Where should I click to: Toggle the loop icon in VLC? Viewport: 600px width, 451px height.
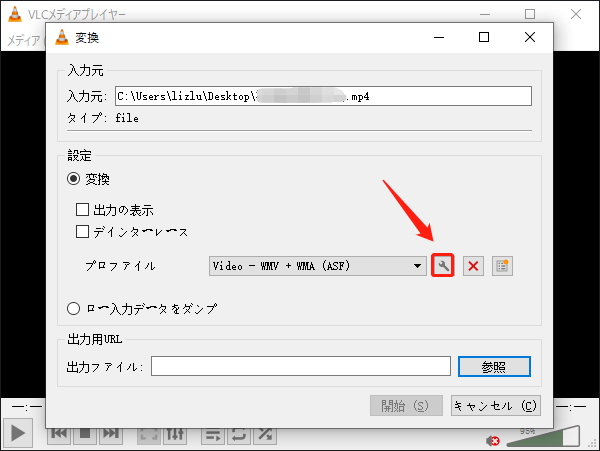click(x=239, y=435)
